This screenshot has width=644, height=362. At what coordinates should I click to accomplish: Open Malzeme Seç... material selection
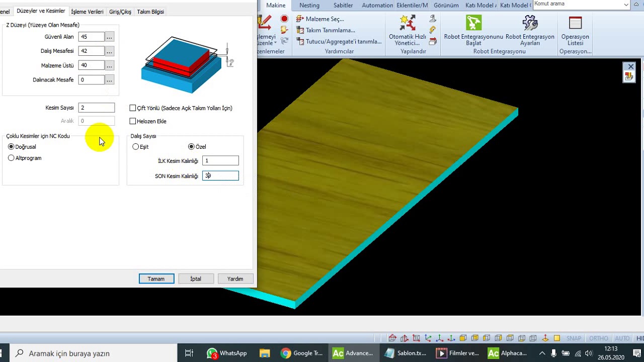pos(320,19)
